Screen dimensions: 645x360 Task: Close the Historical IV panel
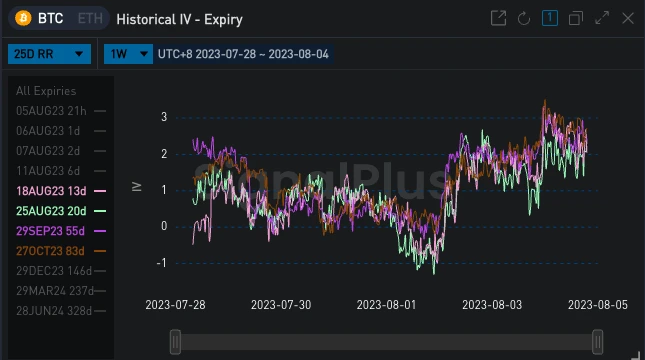[x=628, y=18]
